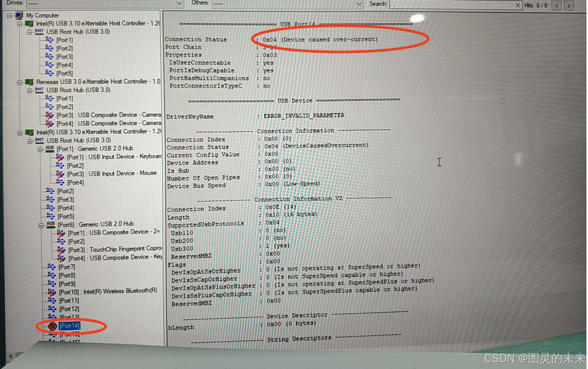Click the red over-current icon on Port14

[x=53, y=326]
